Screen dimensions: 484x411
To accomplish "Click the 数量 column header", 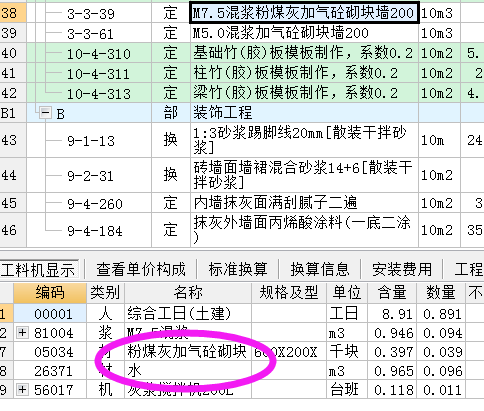I will [441, 293].
